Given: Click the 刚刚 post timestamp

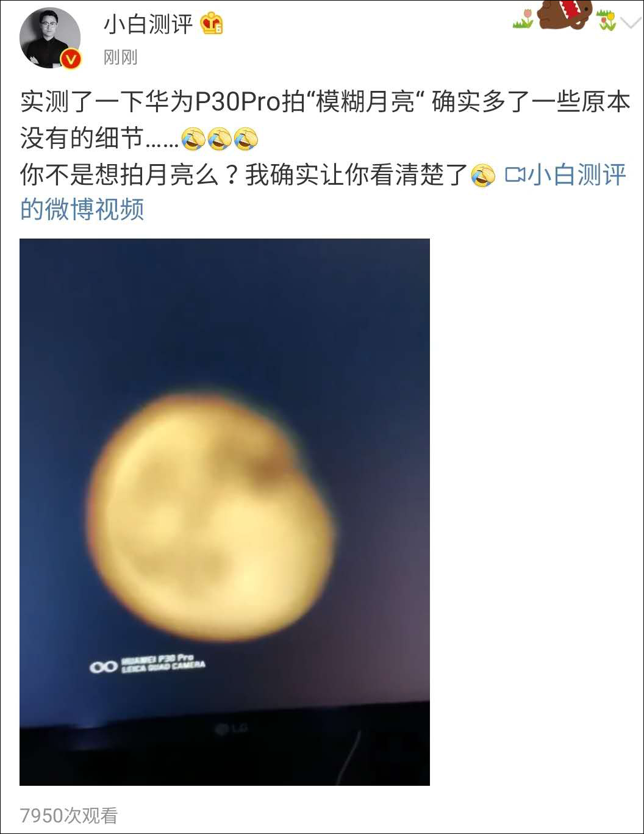Looking at the screenshot, I should [120, 57].
